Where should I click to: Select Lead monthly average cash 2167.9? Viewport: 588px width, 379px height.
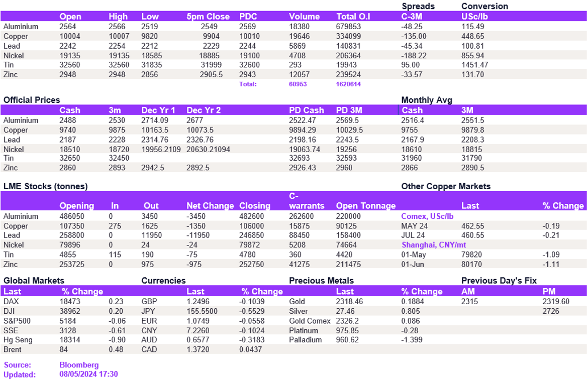[413, 140]
